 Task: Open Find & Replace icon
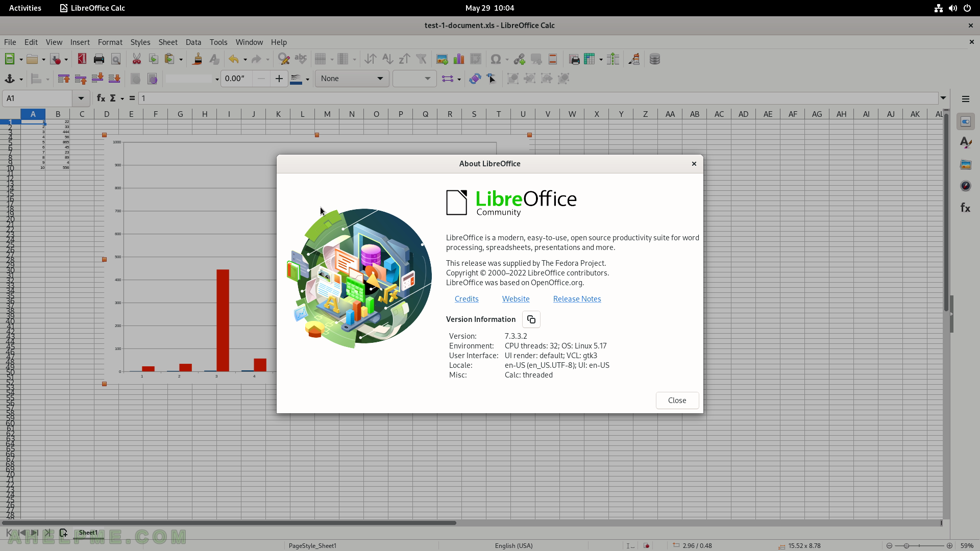pyautogui.click(x=284, y=59)
